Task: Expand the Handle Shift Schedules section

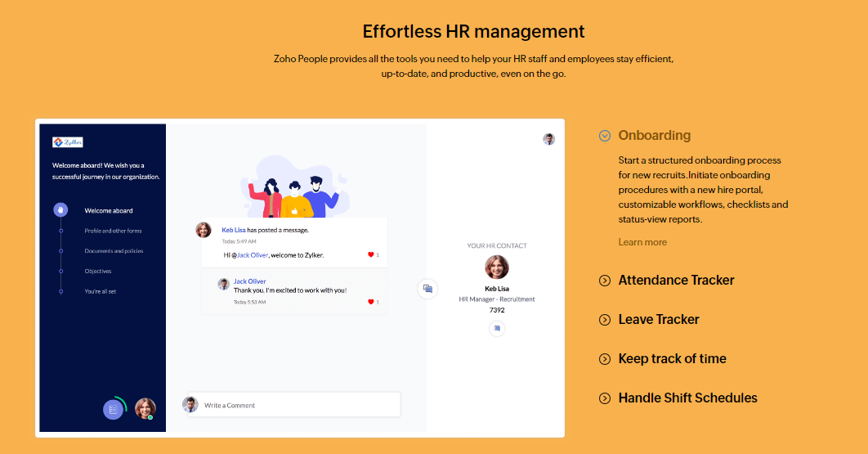Action: pyautogui.click(x=605, y=398)
